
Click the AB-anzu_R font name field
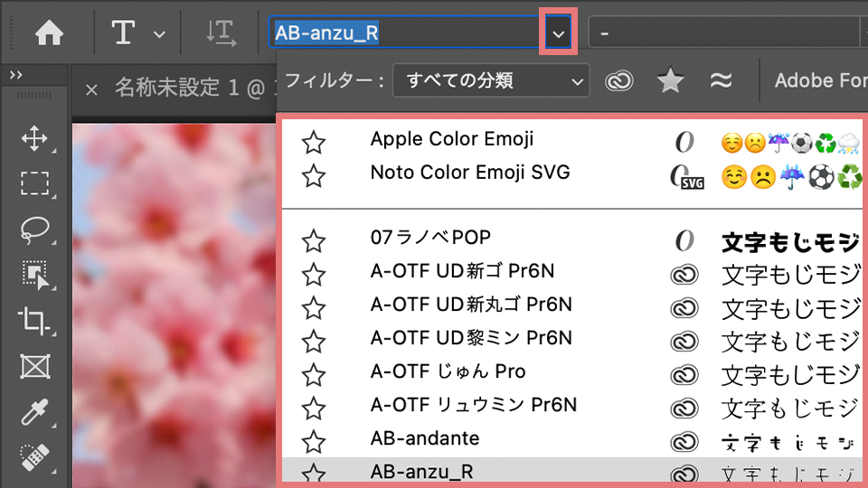click(405, 34)
